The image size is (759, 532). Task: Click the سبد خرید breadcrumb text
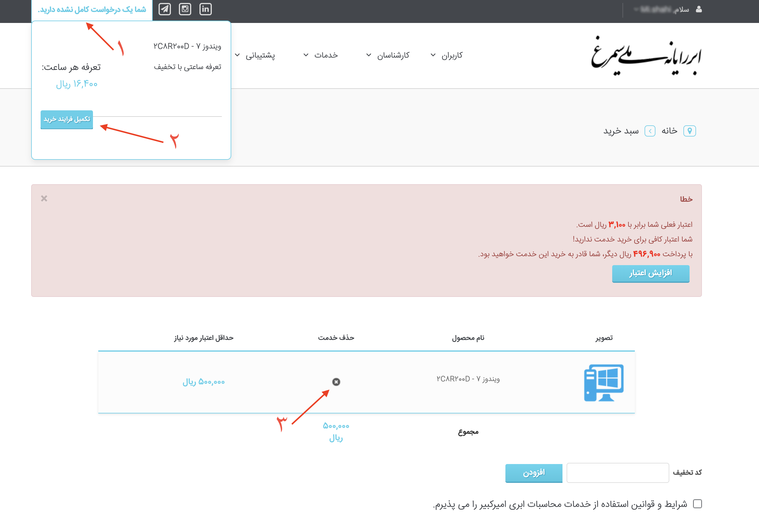tap(621, 131)
